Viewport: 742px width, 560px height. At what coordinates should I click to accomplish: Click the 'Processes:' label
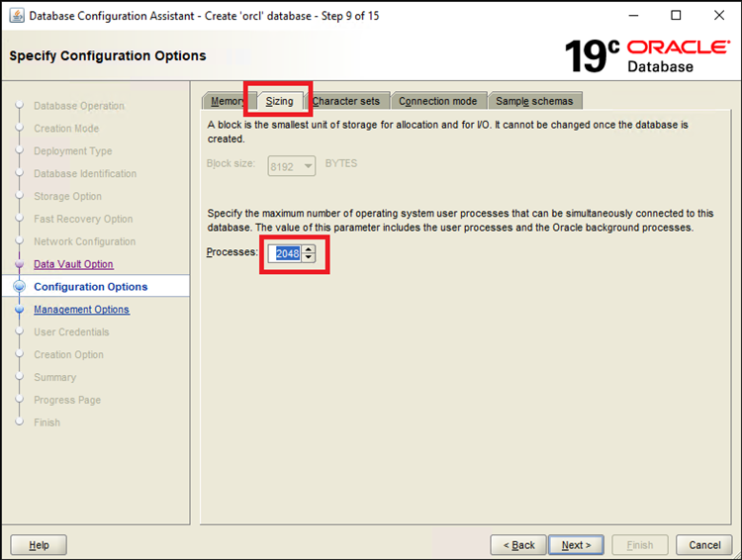(232, 252)
